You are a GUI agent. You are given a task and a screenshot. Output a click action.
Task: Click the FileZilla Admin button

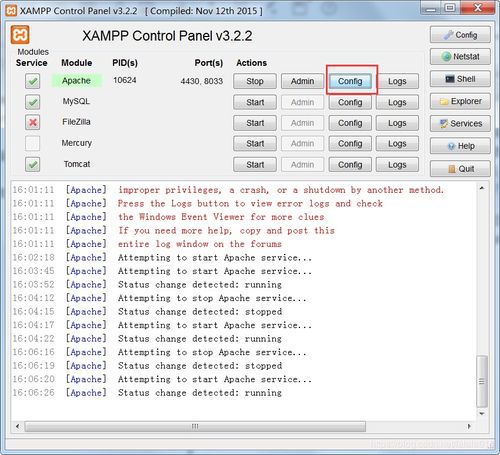click(302, 123)
